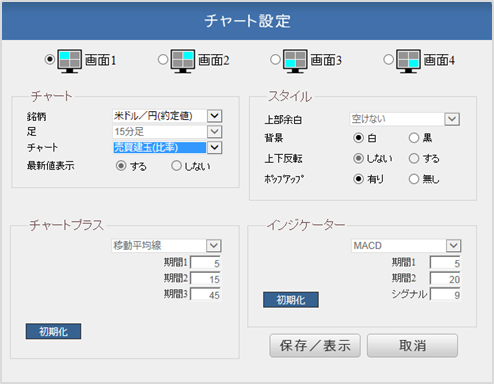This screenshot has height=384, width=494.
Task: Choose 黒 background radio button
Action: [414, 138]
